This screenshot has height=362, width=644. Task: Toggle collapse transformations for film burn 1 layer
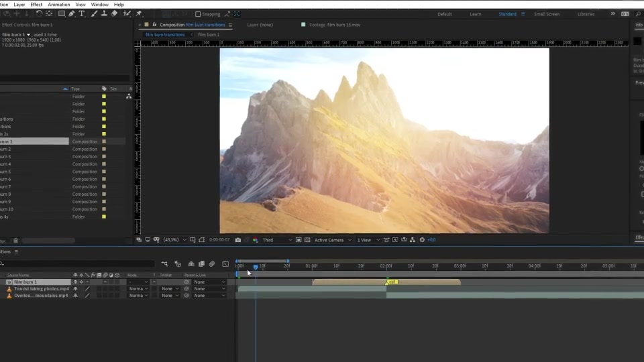[81, 282]
